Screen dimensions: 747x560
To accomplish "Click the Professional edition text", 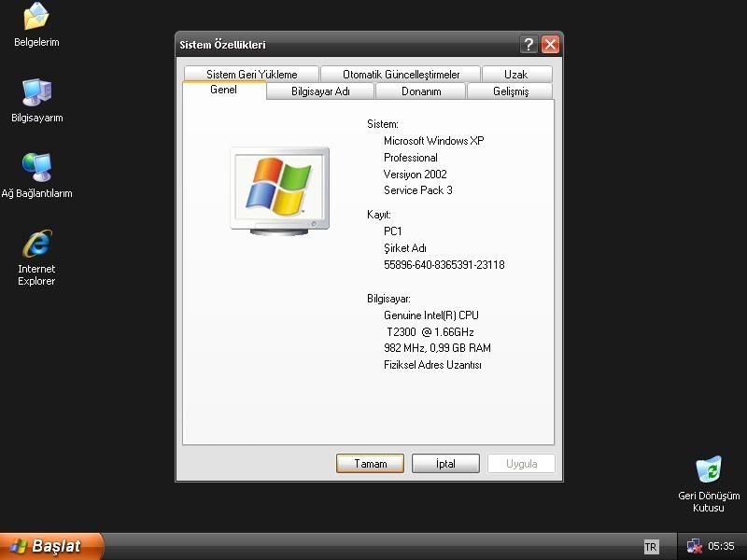I will point(411,158).
